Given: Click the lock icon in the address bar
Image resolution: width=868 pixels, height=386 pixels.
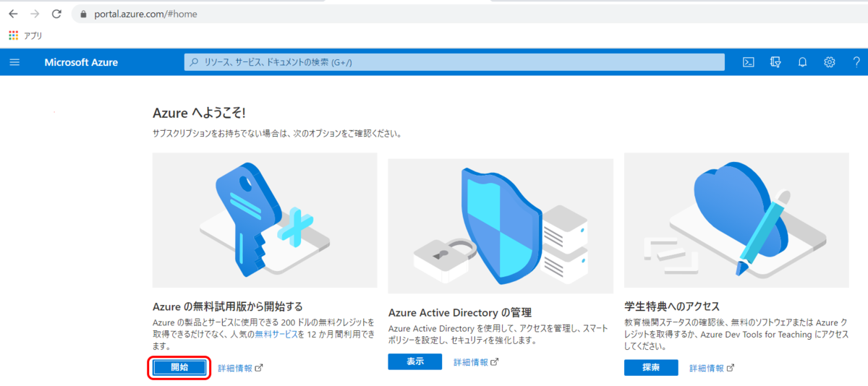Looking at the screenshot, I should click(x=84, y=14).
